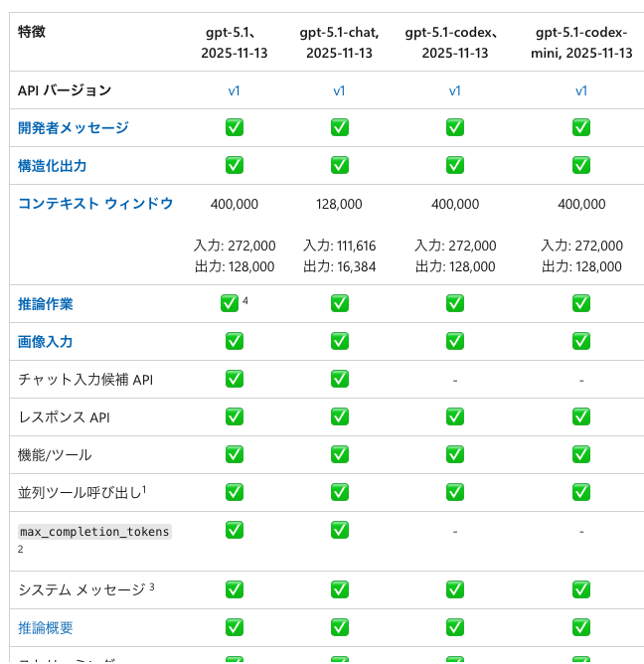
Task: Click the 開発者メッセージ checkmark for gpt-5.1
Action: click(x=235, y=127)
